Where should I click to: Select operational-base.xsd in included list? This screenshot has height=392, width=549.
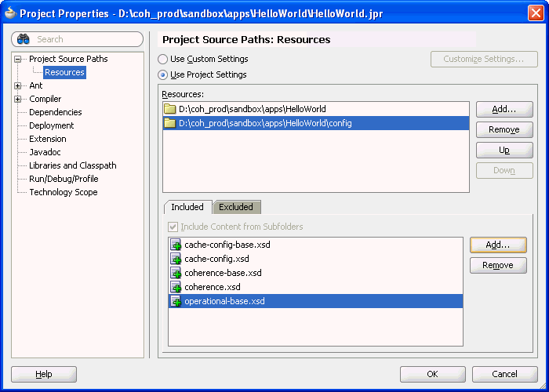pos(315,301)
